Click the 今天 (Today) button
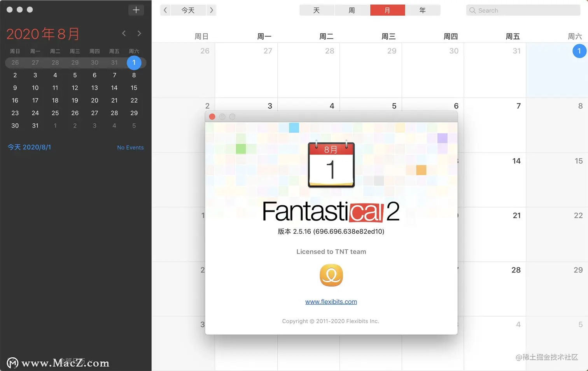This screenshot has height=371, width=588. pyautogui.click(x=188, y=10)
